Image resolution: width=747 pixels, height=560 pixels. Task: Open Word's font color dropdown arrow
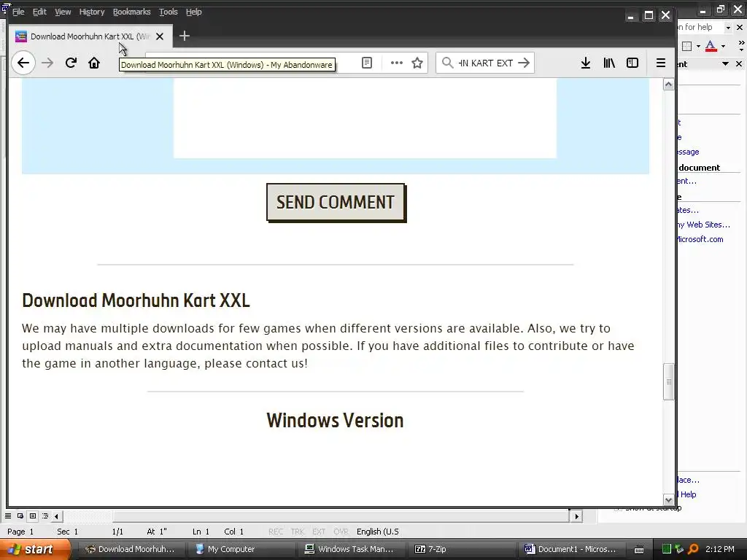pyautogui.click(x=723, y=46)
